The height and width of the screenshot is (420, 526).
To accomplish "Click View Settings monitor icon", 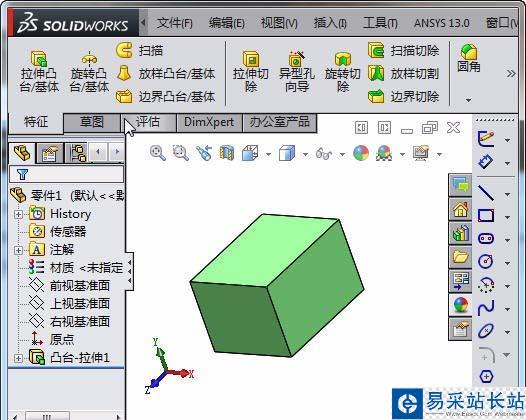I will (x=421, y=153).
